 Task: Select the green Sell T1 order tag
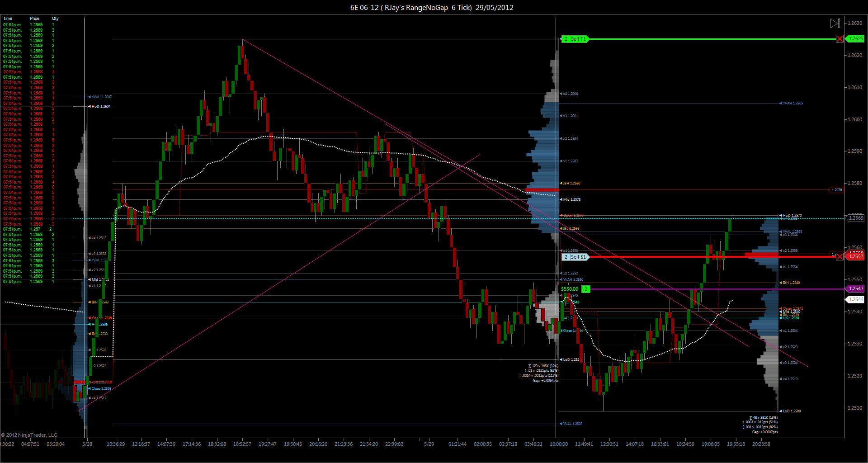click(575, 39)
